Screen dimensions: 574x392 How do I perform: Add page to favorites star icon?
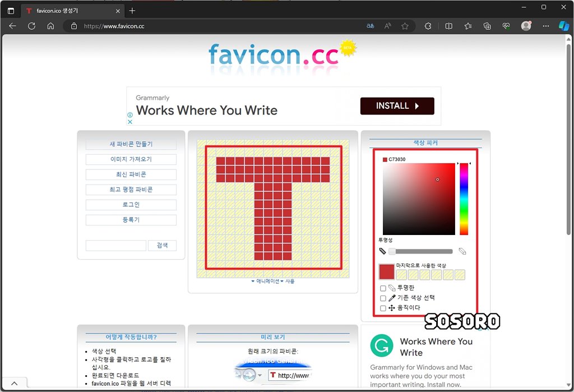click(405, 26)
